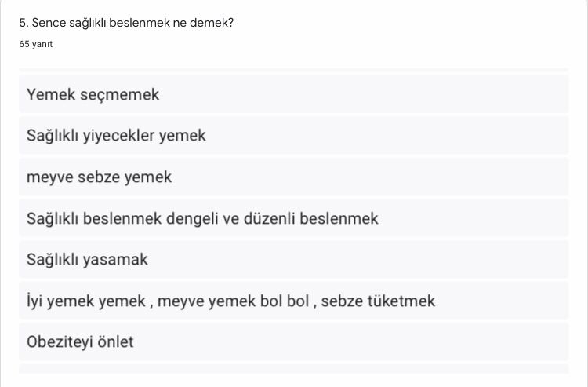Select the response starting with "İyi yemek yemek"
588x387 pixels.
click(x=294, y=301)
